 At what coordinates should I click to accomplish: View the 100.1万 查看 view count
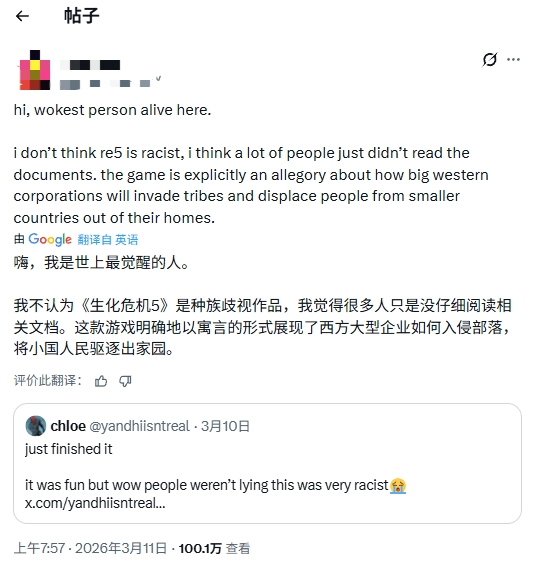coord(214,548)
